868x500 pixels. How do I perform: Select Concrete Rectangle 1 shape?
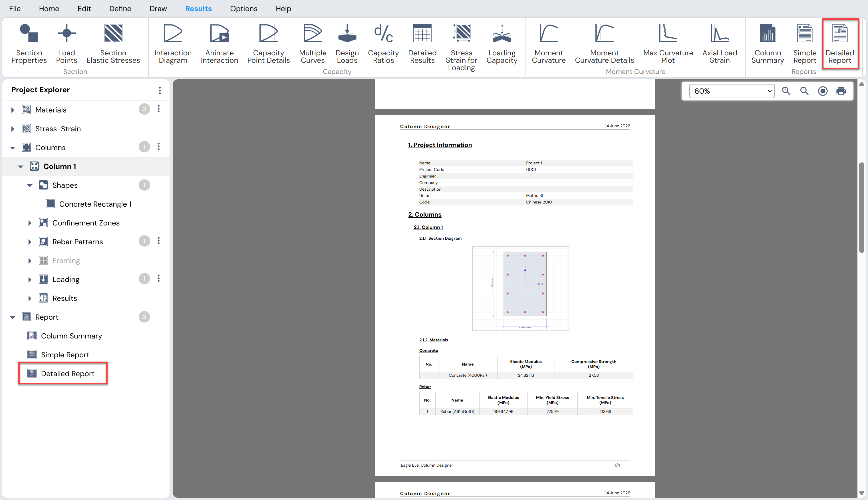pos(88,204)
